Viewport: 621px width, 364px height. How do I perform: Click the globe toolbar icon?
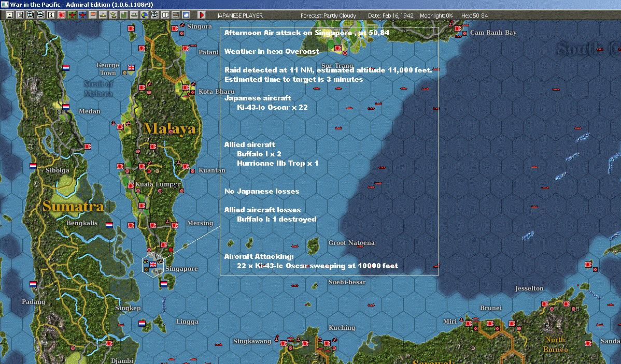pos(145,15)
